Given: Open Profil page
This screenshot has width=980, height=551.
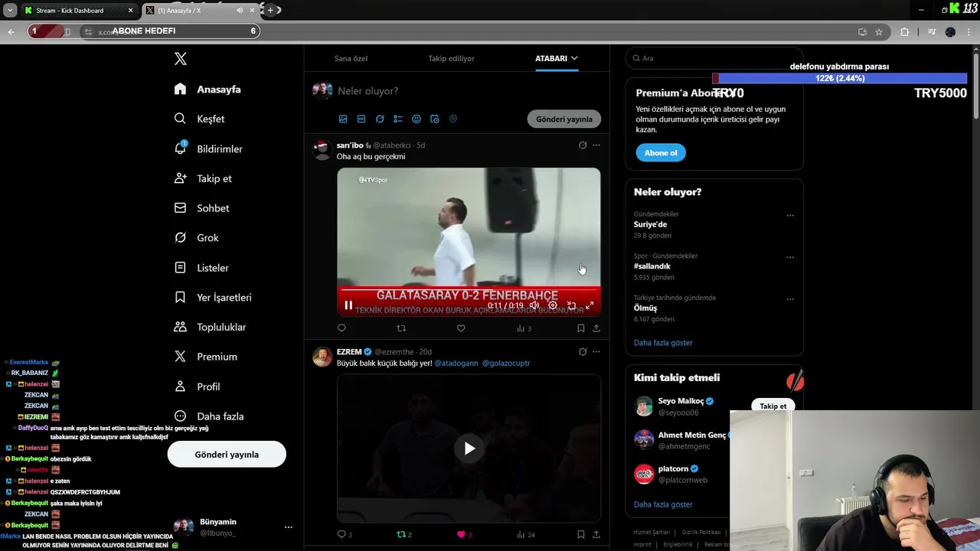Looking at the screenshot, I should tap(197, 386).
